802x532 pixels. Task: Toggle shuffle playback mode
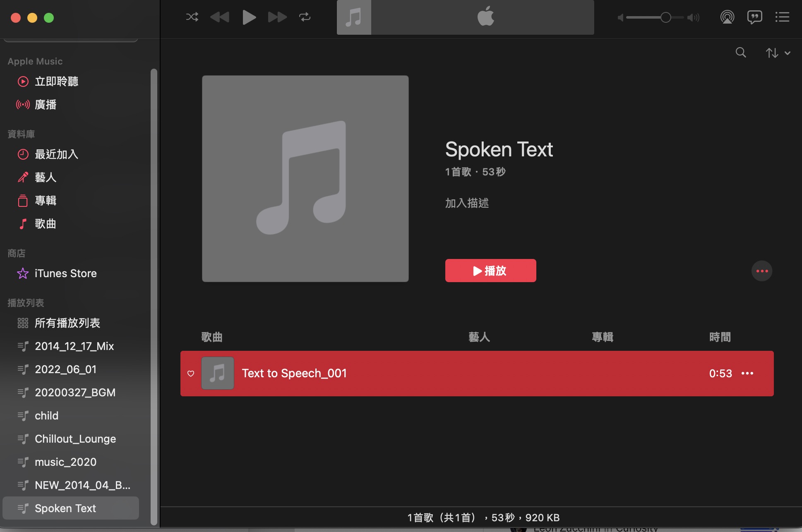tap(192, 17)
